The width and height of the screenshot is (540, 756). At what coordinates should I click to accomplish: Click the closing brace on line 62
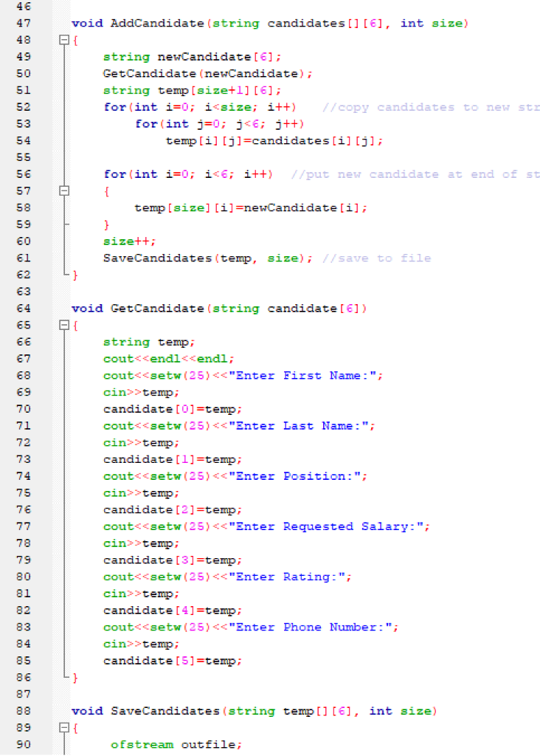(75, 275)
